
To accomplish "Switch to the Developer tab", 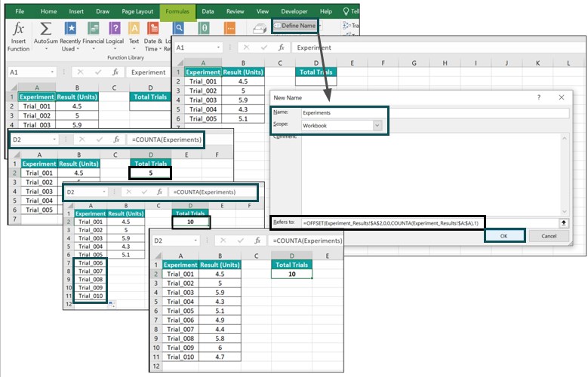I will [x=294, y=11].
